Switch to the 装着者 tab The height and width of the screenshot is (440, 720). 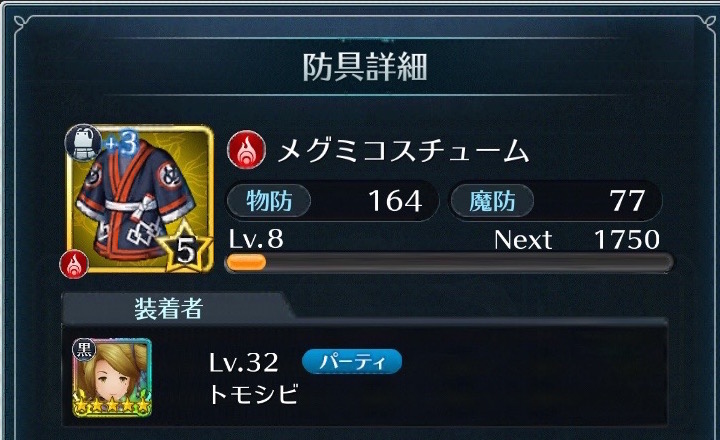168,308
